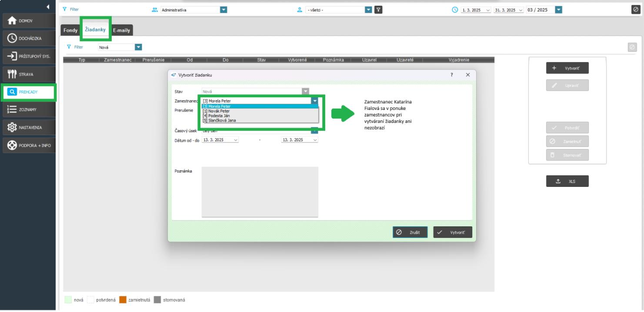Image resolution: width=644 pixels, height=312 pixels.
Task: Export table using the XLS button
Action: point(567,182)
